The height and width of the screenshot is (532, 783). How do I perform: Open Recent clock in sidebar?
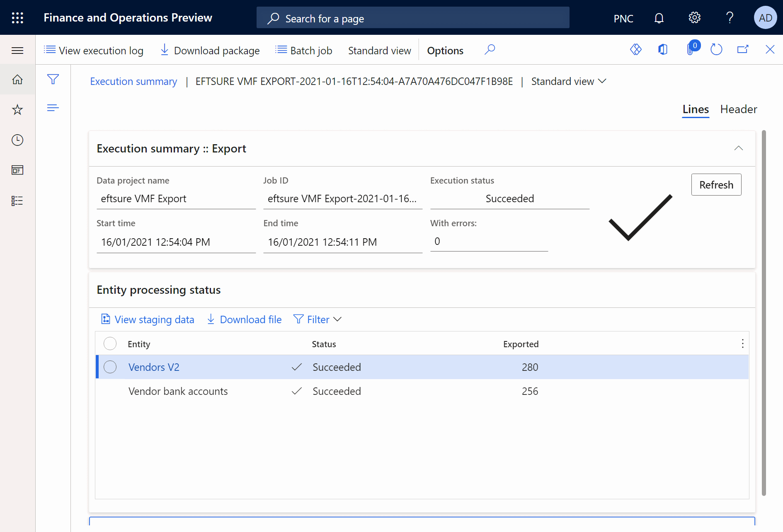point(17,140)
